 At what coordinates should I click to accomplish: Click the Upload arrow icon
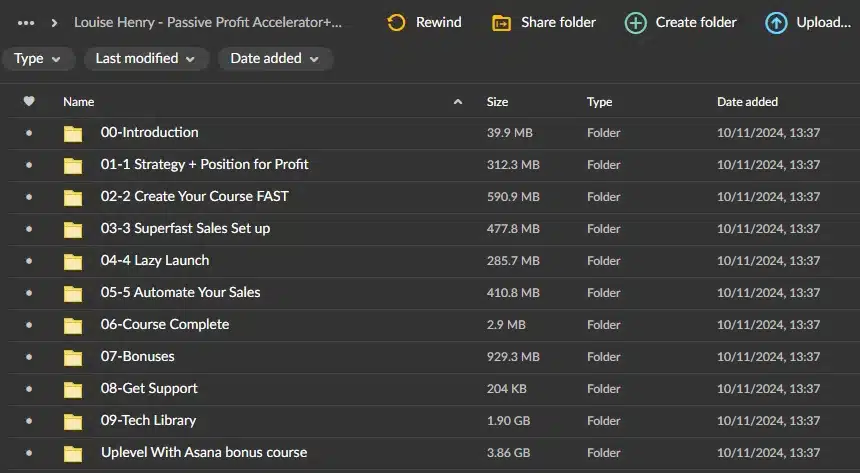[x=776, y=23]
